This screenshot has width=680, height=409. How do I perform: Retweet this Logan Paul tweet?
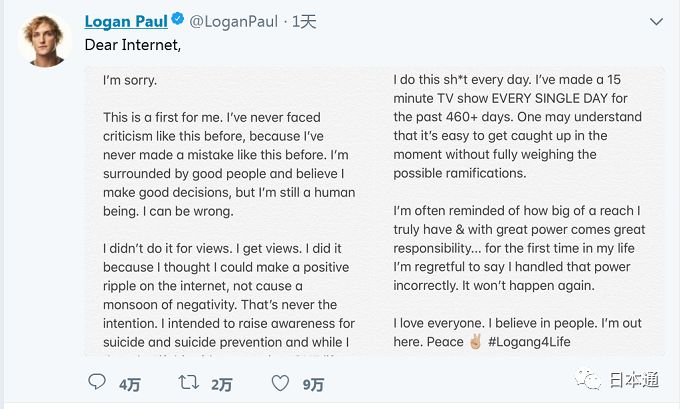187,381
